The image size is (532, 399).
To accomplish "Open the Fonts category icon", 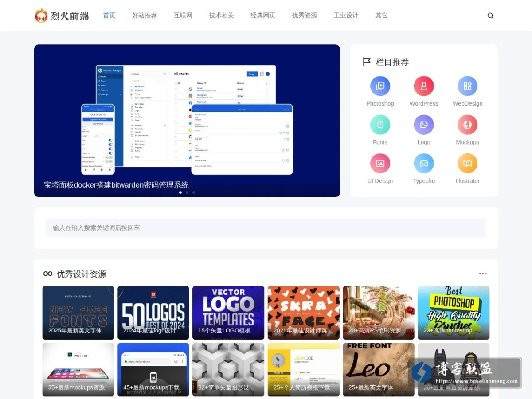I will pos(380,125).
